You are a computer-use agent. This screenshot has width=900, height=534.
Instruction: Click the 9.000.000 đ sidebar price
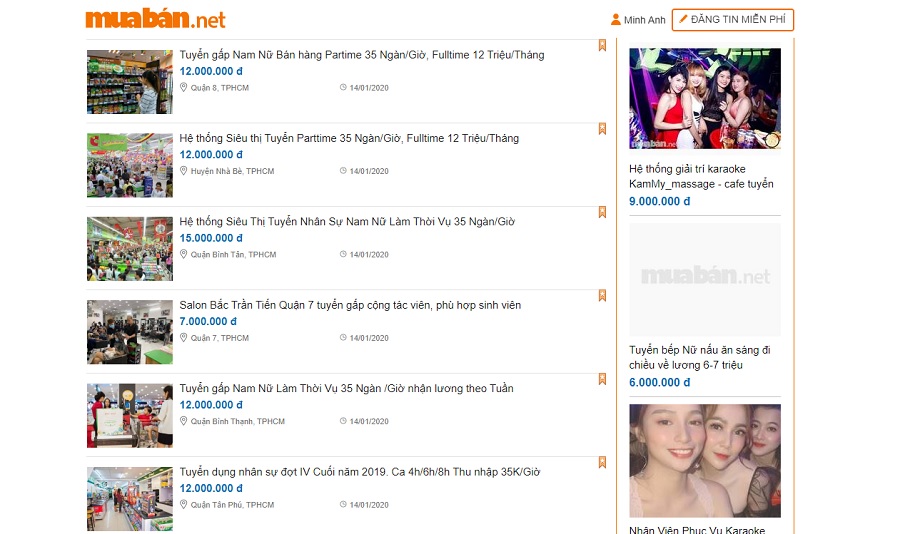point(660,202)
